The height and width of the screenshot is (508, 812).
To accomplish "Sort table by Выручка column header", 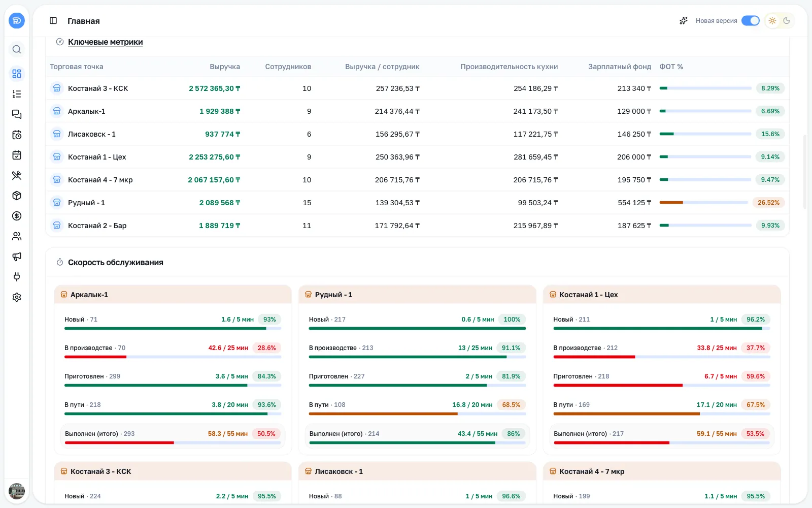I will [x=225, y=67].
